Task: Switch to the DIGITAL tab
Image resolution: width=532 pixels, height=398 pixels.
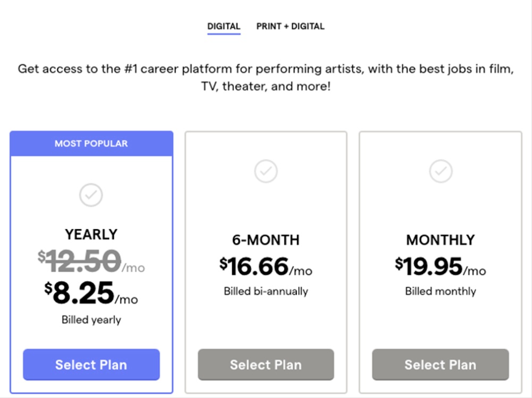Action: tap(224, 26)
